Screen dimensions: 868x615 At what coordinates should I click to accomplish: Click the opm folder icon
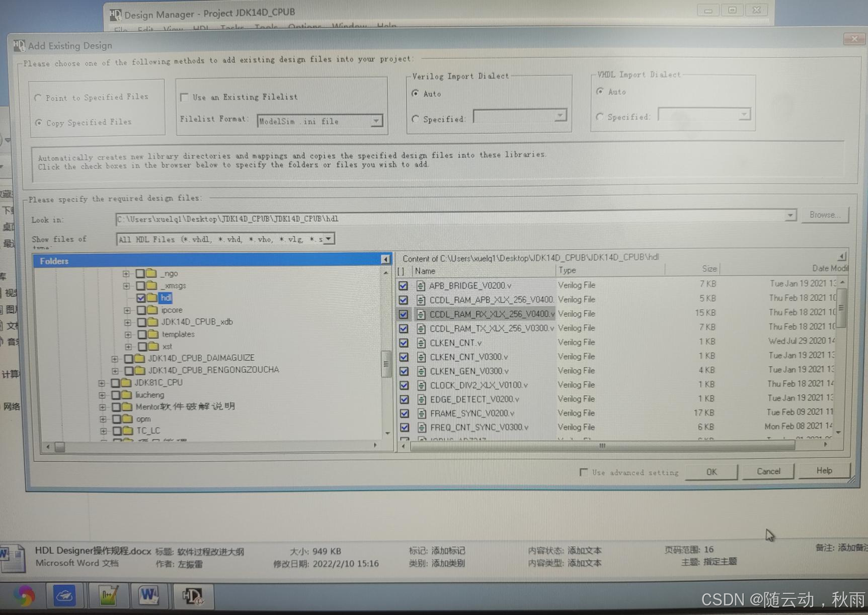[128, 419]
